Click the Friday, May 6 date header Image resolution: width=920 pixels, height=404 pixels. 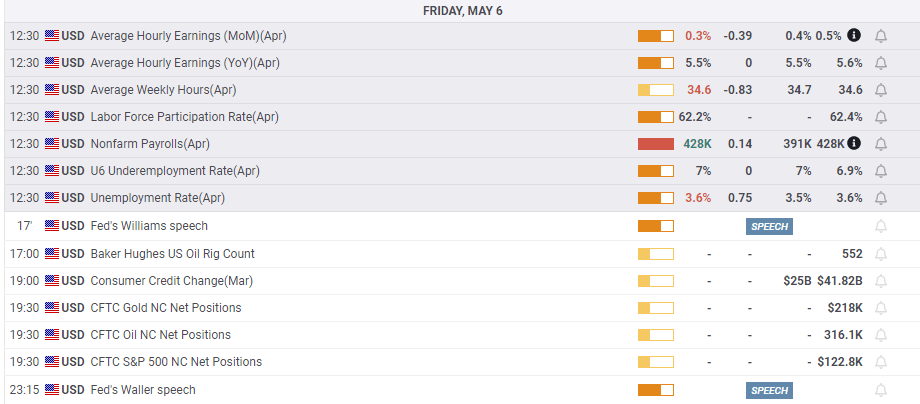460,10
